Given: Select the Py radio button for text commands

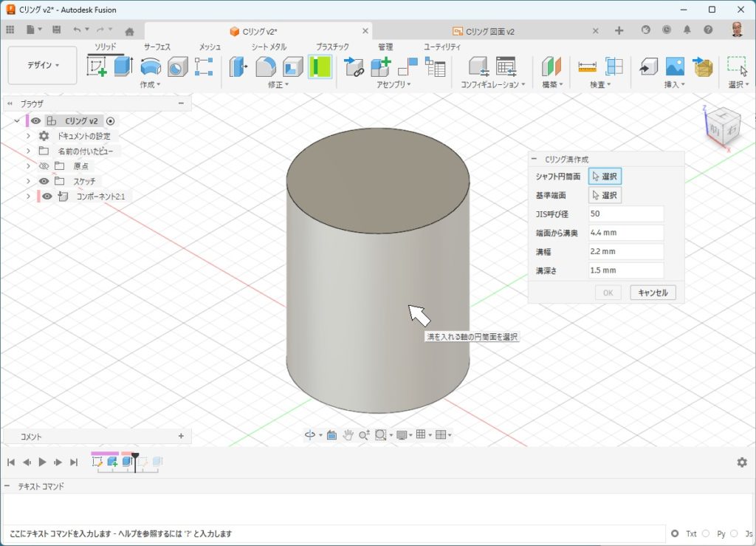Looking at the screenshot, I should click(706, 533).
